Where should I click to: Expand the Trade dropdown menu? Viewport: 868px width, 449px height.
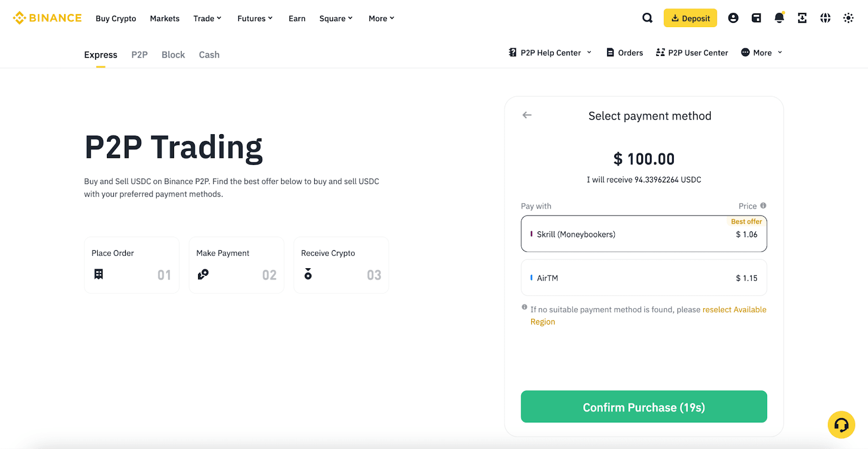(x=207, y=18)
